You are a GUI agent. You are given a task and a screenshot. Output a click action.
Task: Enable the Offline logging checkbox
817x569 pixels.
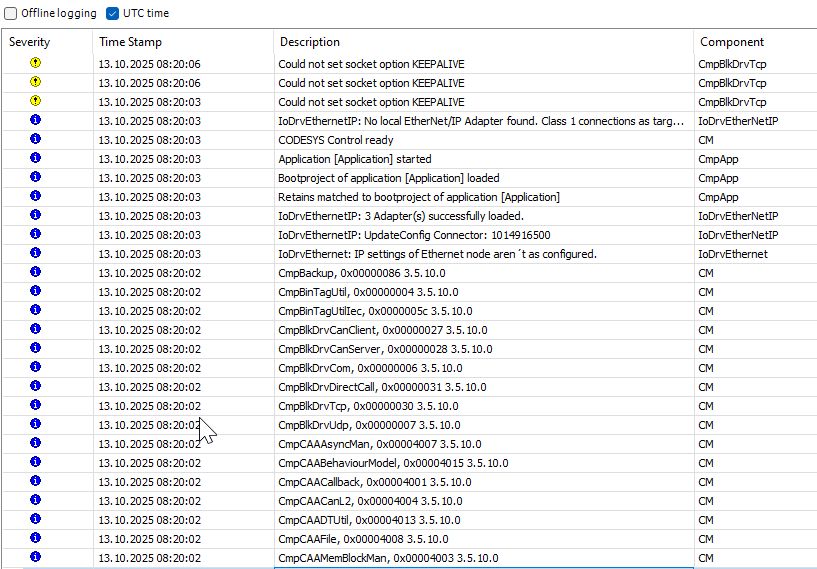[x=11, y=14]
